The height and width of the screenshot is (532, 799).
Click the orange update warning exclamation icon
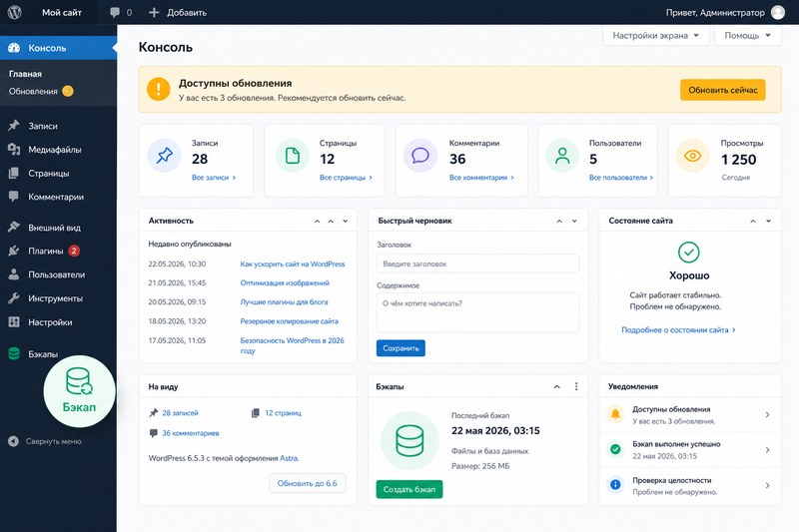[x=159, y=89]
